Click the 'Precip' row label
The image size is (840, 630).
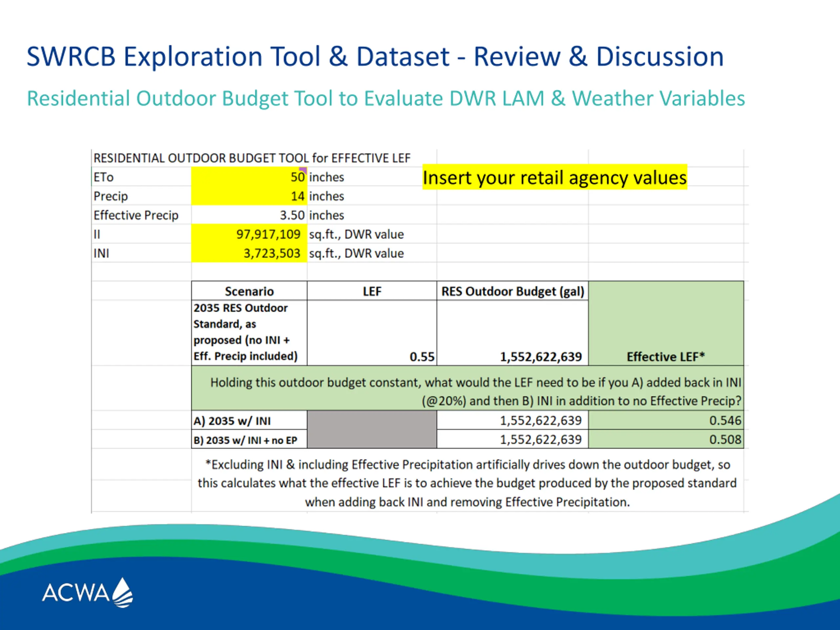(111, 196)
